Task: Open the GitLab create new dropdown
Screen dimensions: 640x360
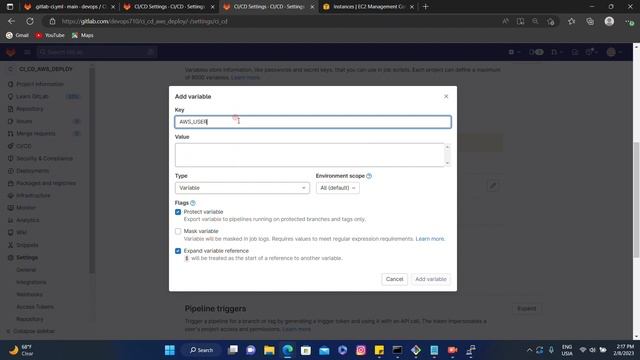Action: (x=513, y=52)
